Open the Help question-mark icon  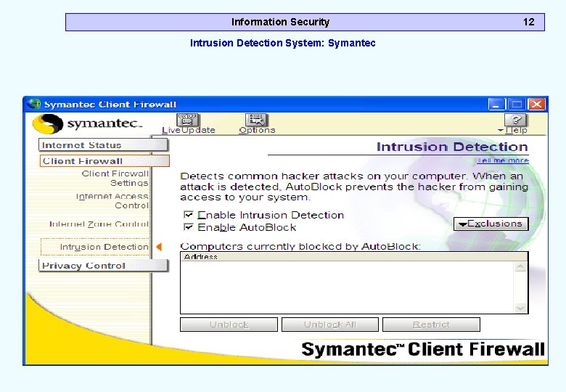[515, 120]
